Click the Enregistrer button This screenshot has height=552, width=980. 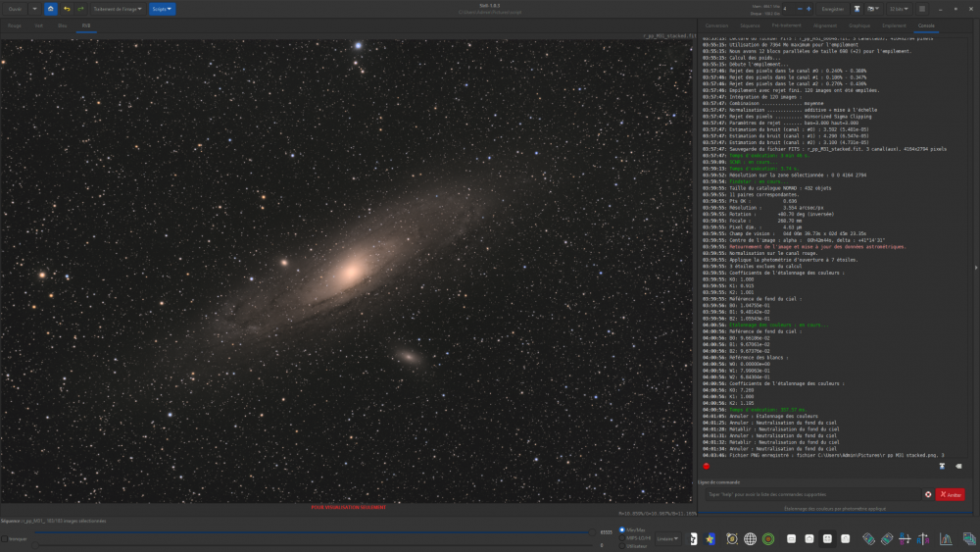click(x=832, y=9)
